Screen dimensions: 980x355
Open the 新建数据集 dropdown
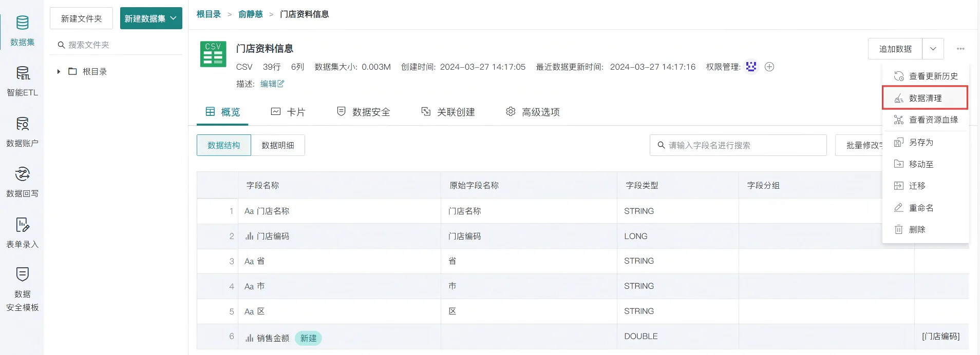pos(151,18)
